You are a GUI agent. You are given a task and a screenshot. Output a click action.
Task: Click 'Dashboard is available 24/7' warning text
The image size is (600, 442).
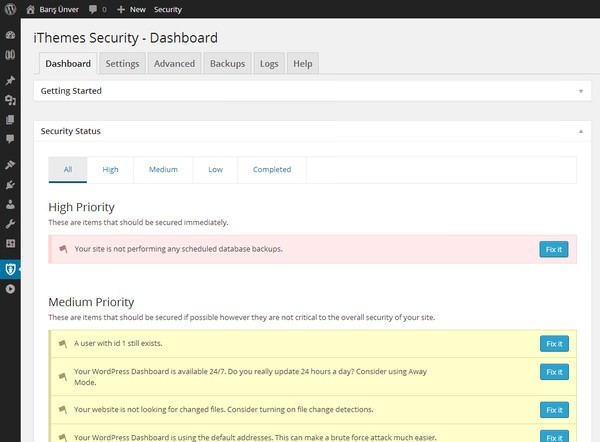250,377
